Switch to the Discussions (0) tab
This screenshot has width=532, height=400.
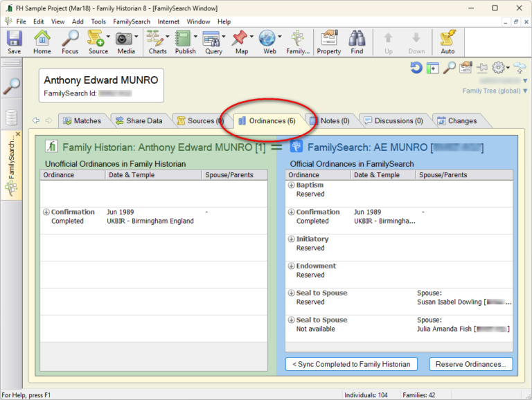click(x=393, y=120)
